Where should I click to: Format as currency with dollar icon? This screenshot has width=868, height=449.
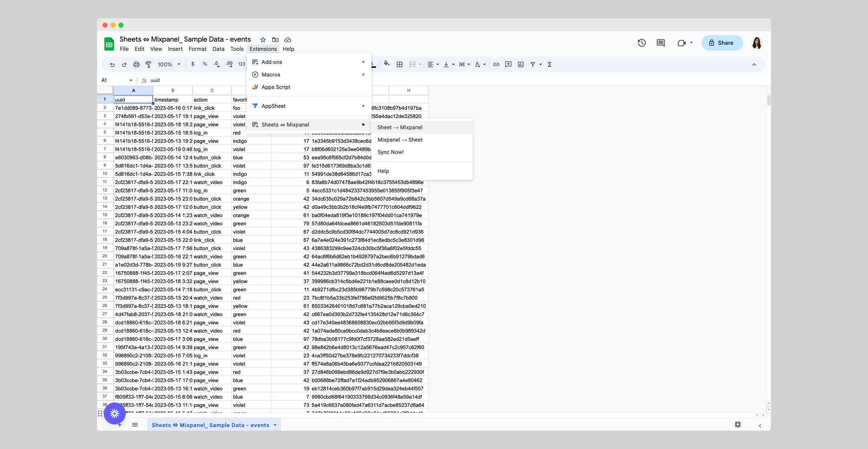coord(193,64)
